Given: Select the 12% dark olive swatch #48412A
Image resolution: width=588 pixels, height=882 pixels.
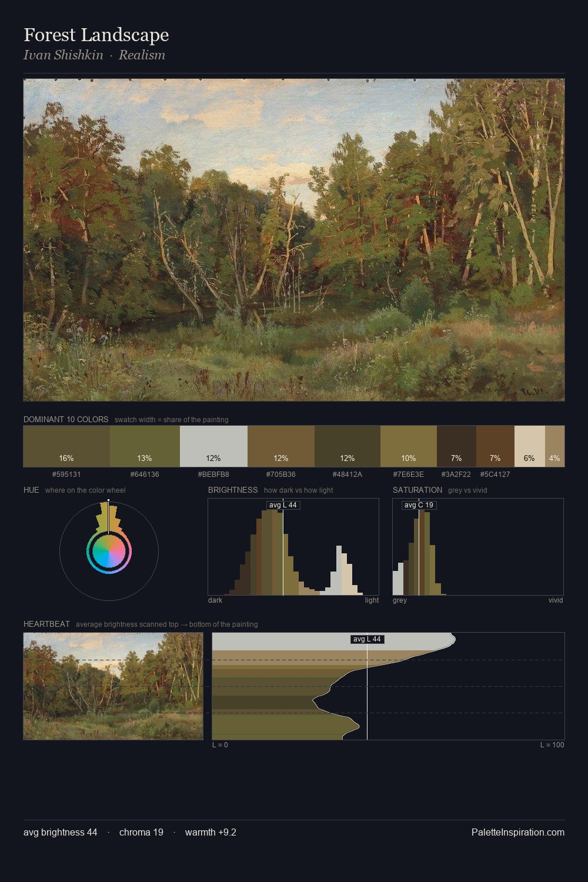Looking at the screenshot, I should [348, 446].
